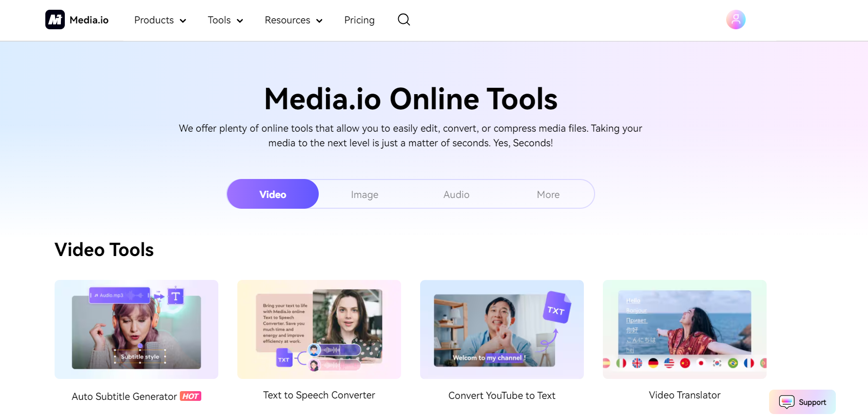Click the Media.io brand name
The width and height of the screenshot is (868, 416).
coord(89,20)
